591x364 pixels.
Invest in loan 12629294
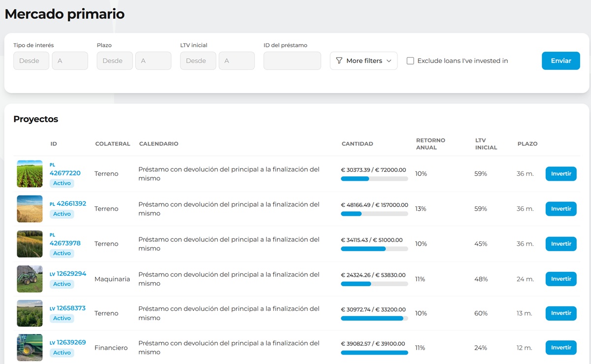click(561, 279)
